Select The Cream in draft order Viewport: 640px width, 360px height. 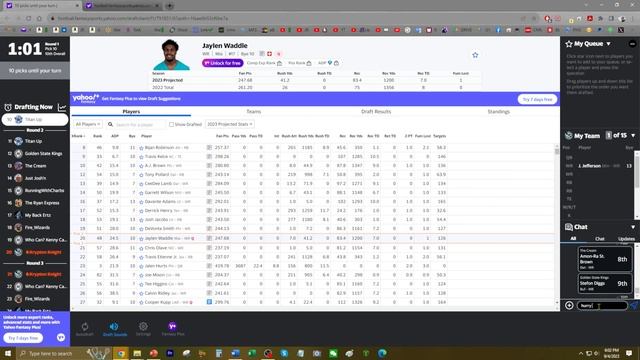tap(35, 166)
